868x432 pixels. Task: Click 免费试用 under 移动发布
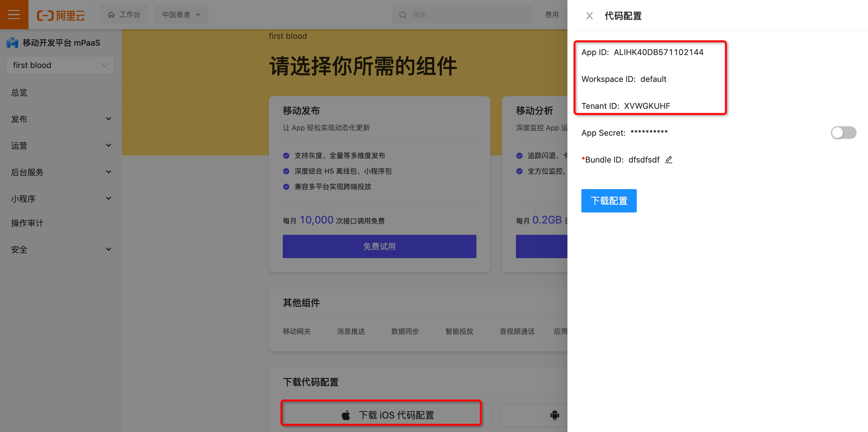(x=379, y=246)
